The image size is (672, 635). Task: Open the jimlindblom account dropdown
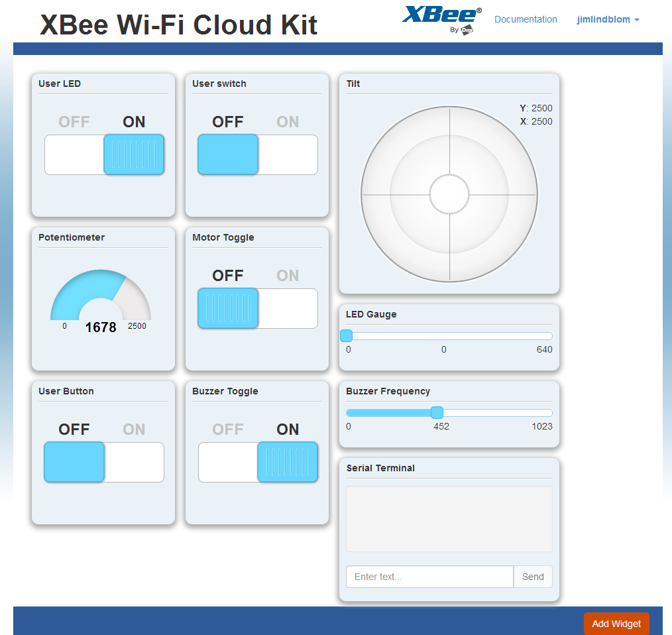[608, 19]
